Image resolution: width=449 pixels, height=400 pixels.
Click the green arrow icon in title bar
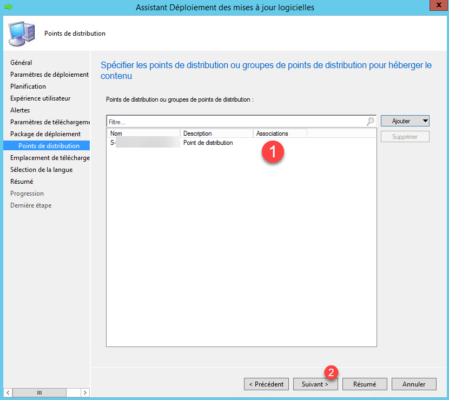(8, 7)
